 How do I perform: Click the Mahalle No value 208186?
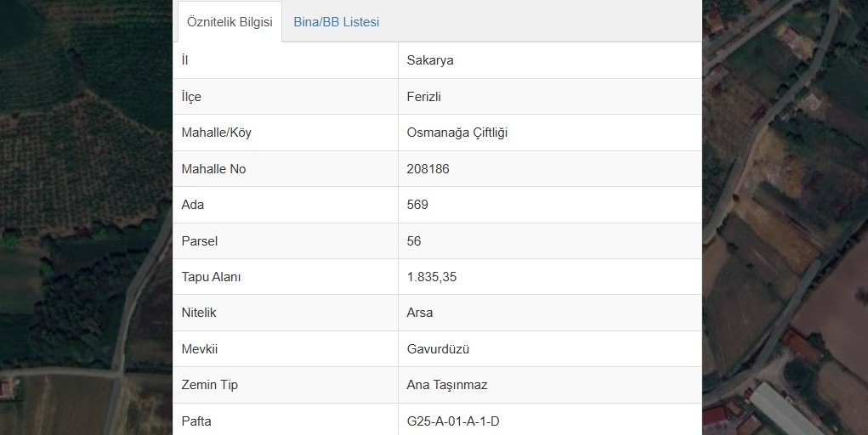(428, 169)
